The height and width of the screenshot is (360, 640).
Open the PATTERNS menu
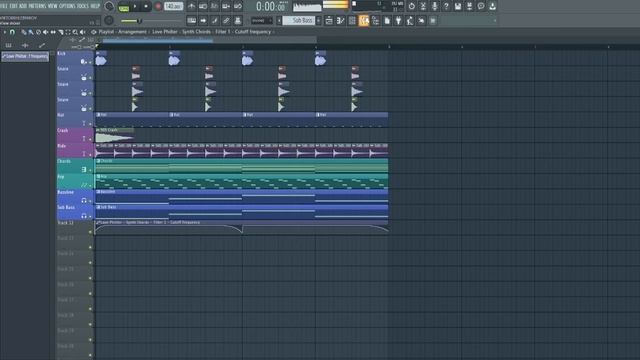click(37, 6)
